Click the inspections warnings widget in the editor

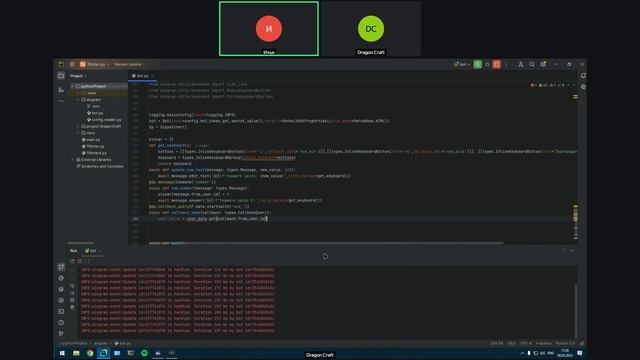point(548,85)
